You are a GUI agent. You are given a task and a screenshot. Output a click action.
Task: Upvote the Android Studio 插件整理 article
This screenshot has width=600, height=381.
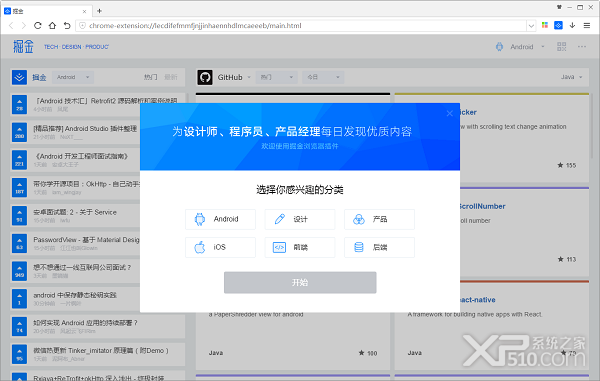(x=20, y=132)
